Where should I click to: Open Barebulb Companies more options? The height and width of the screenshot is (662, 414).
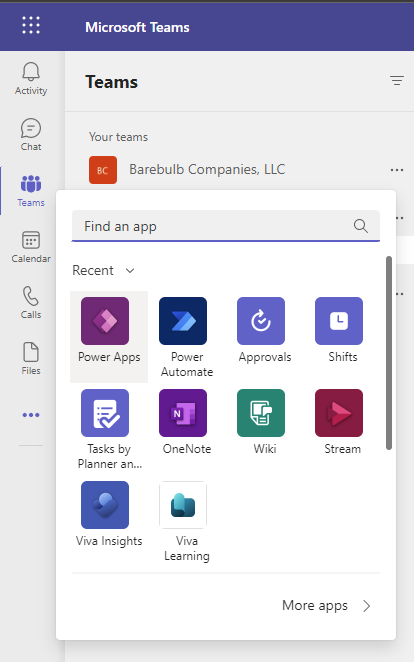point(397,170)
